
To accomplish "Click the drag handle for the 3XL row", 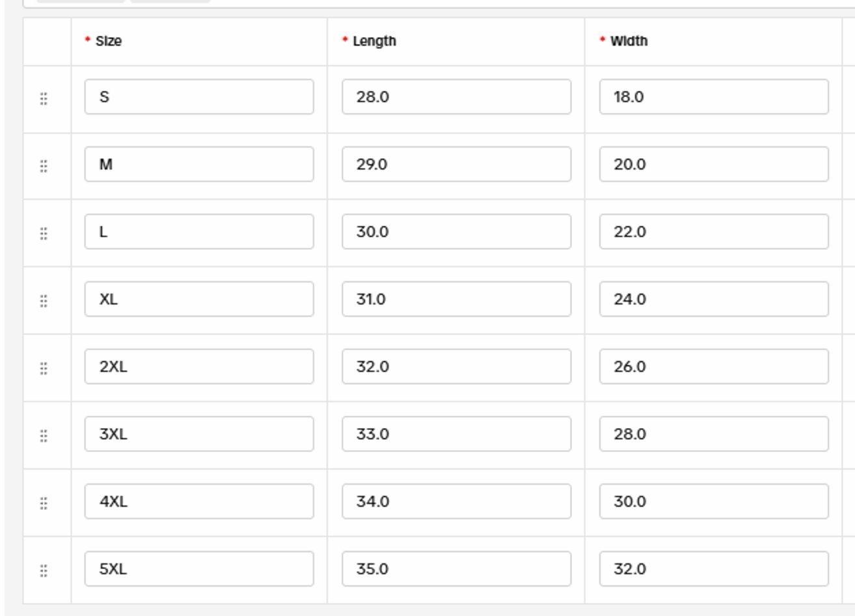I will coord(44,436).
